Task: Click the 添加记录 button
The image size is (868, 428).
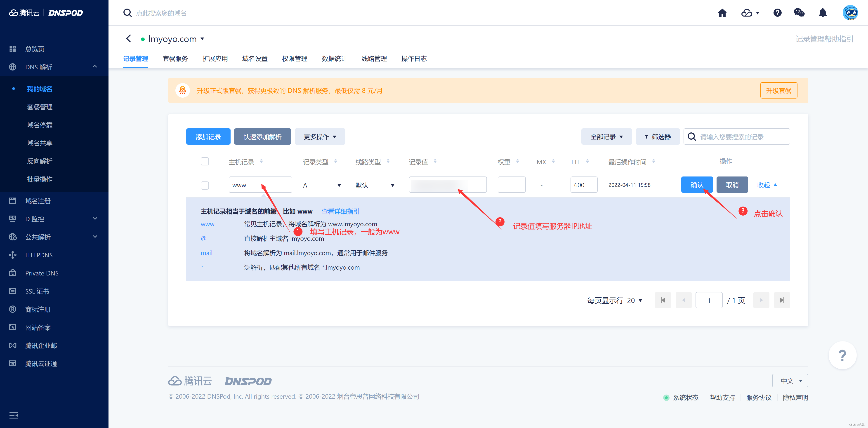Action: click(208, 137)
